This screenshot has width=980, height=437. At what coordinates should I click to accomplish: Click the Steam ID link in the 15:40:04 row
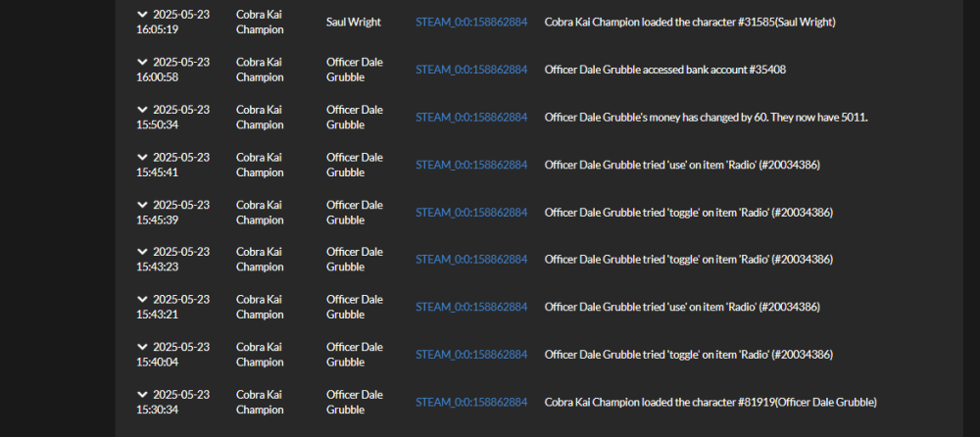tap(471, 355)
